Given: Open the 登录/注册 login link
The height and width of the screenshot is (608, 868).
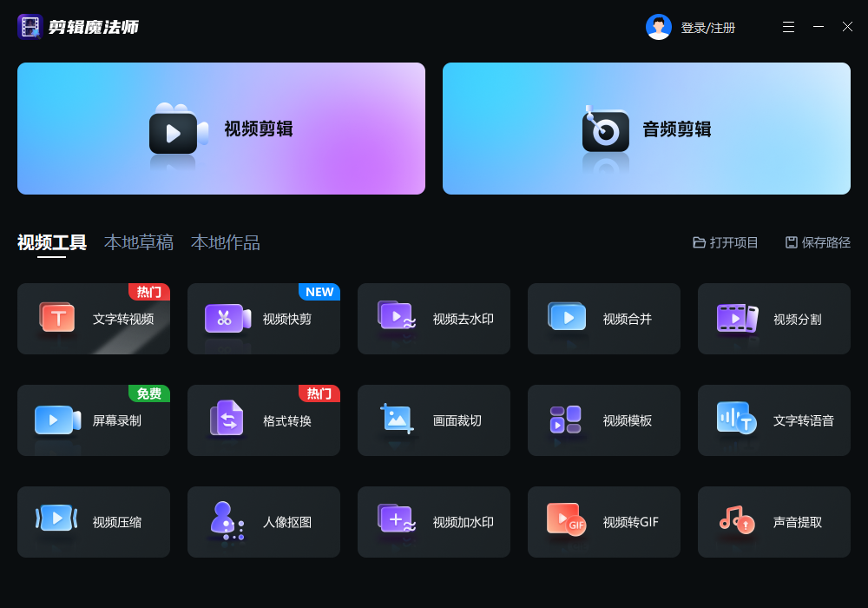Looking at the screenshot, I should (x=707, y=28).
